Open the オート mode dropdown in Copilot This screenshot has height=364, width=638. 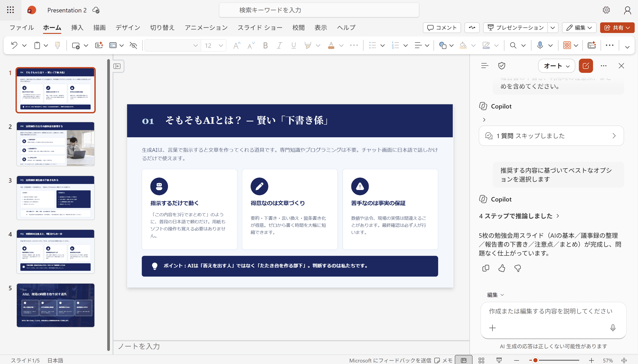pyautogui.click(x=556, y=66)
